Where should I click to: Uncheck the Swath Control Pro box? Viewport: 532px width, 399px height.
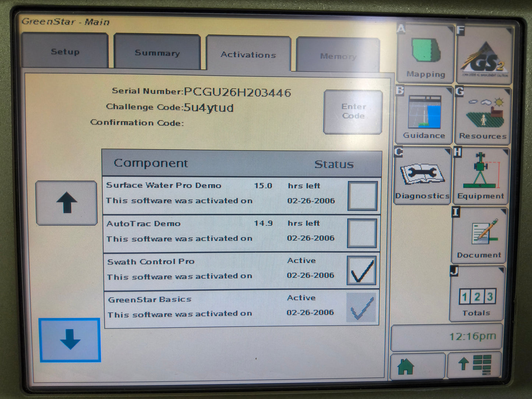click(362, 271)
